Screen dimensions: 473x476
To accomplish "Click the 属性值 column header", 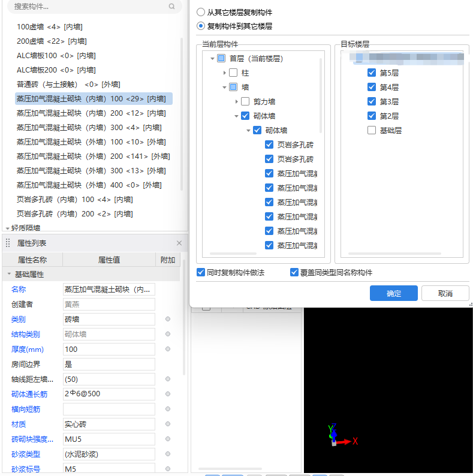I will (109, 260).
